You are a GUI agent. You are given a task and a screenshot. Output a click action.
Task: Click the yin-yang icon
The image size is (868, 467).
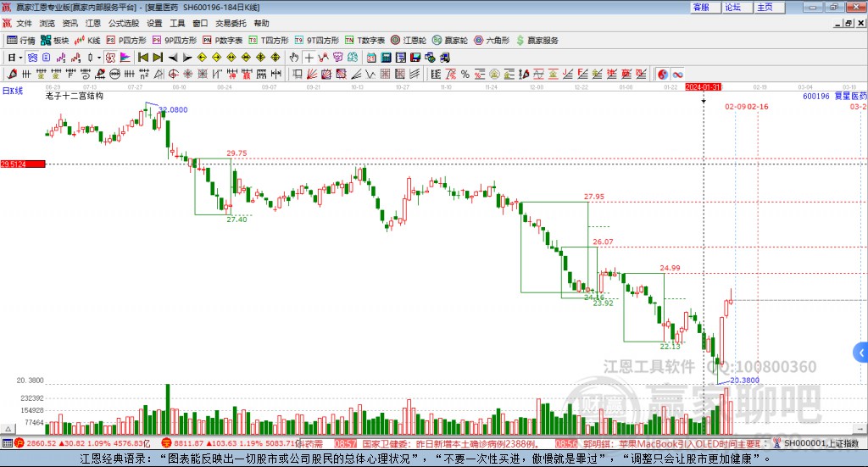[662, 74]
